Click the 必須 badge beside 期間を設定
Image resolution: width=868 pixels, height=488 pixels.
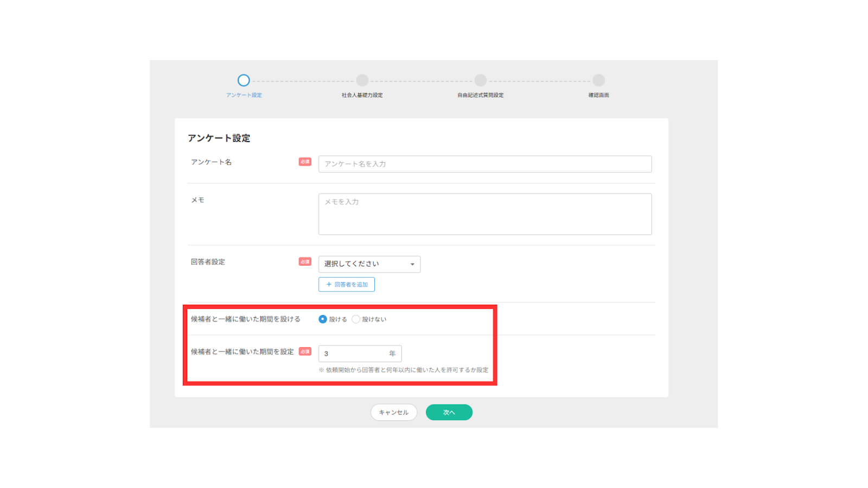(x=305, y=351)
